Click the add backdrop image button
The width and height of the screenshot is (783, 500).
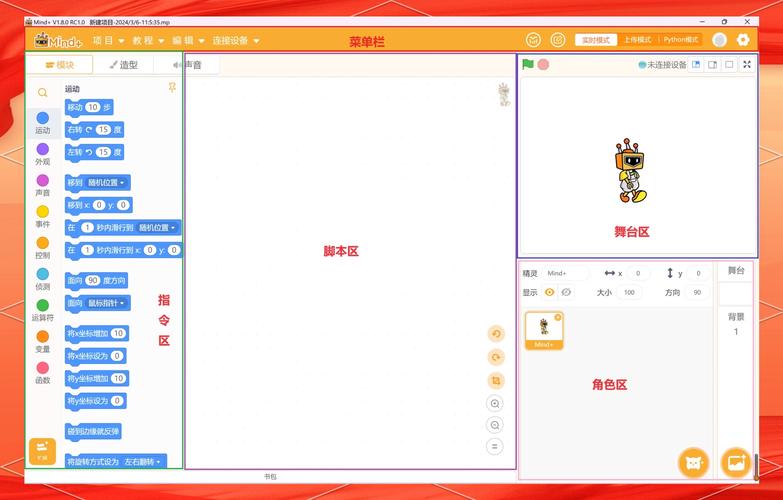click(735, 462)
